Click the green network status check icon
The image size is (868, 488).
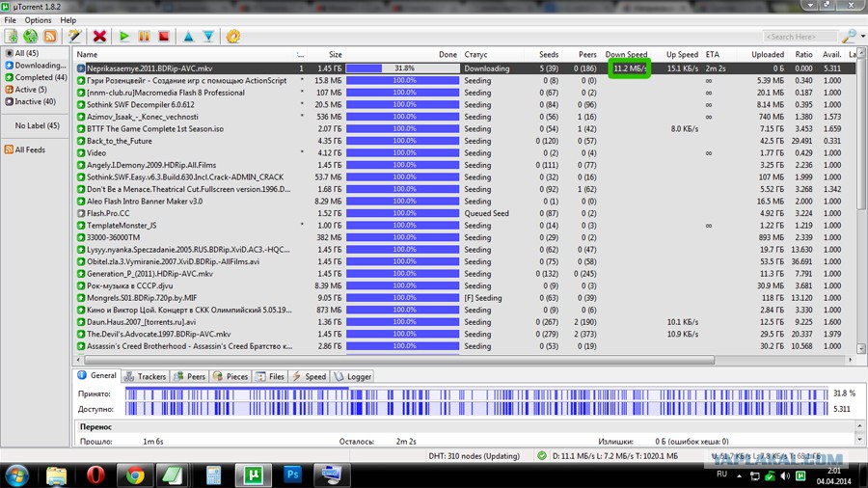542,456
